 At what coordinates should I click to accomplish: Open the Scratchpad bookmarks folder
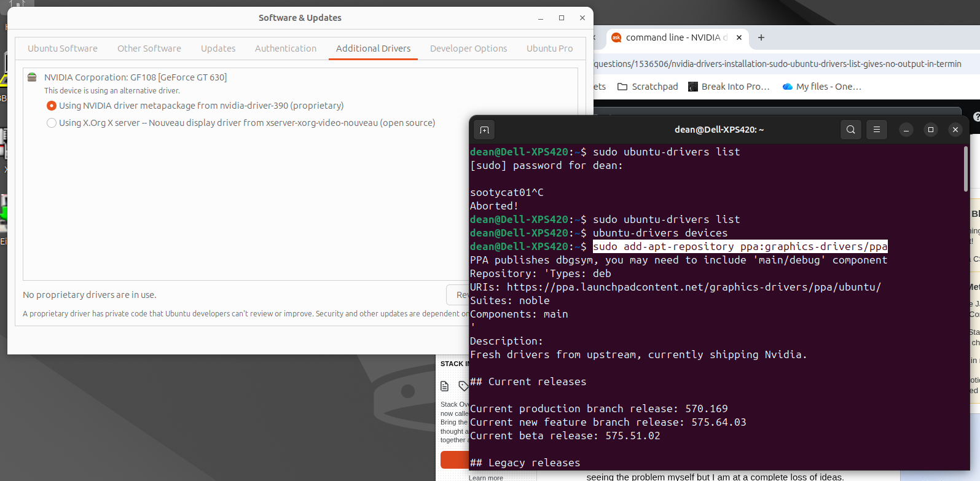click(x=648, y=87)
